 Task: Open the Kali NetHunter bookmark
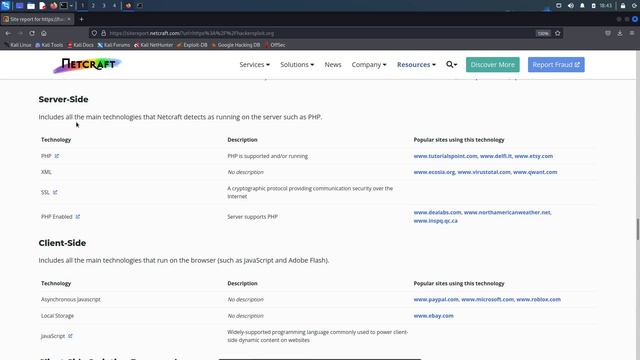click(x=153, y=45)
